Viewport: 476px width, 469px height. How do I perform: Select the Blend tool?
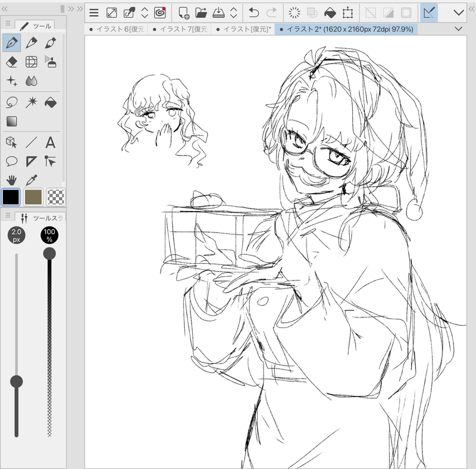[x=32, y=81]
